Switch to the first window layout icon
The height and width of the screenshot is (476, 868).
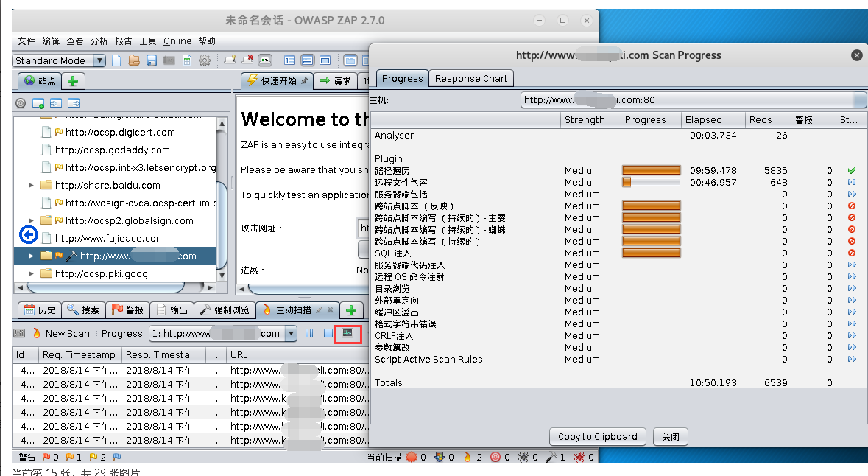[289, 60]
